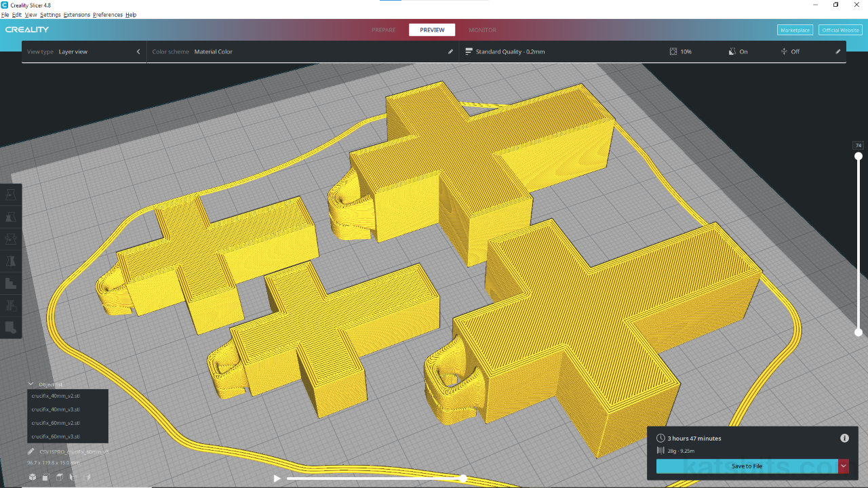Open the View type Layer view dropdown
The height and width of the screenshot is (488, 868).
(84, 52)
